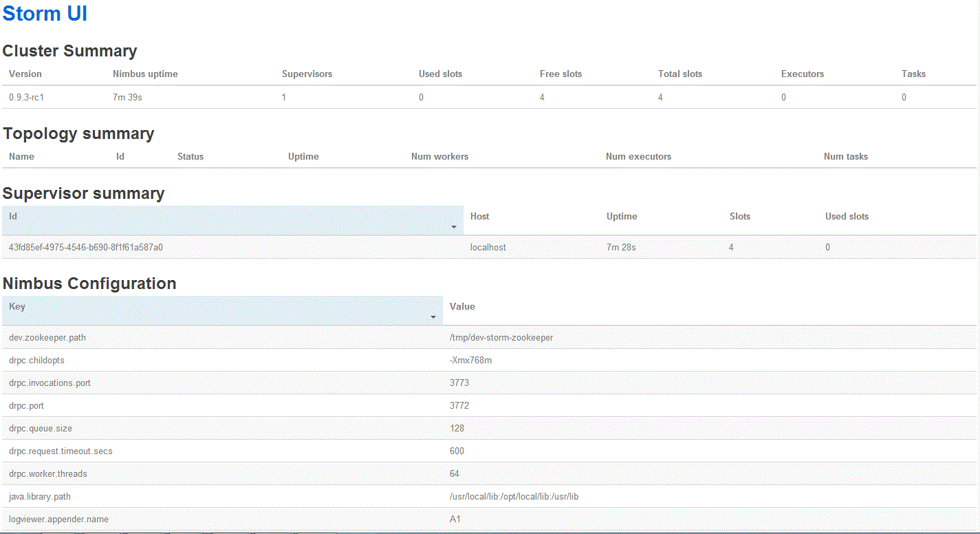Click the drpc.childopts key
The height and width of the screenshot is (534, 980).
pos(36,360)
